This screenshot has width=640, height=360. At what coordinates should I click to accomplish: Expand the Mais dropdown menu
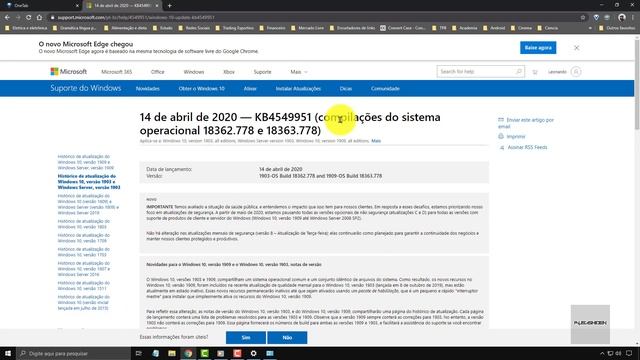point(299,72)
